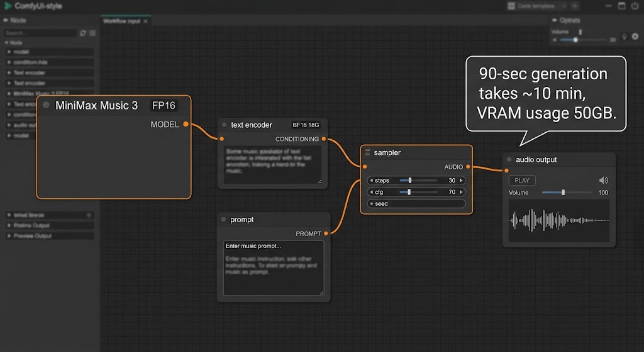Toggle the MiniMax Music 3 node status dot
644x352 pixels.
point(46,105)
